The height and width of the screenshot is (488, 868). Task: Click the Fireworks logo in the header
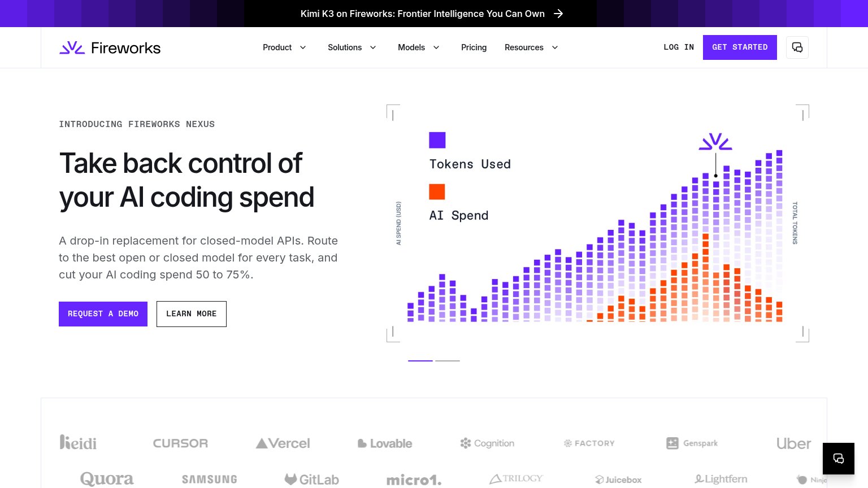tap(110, 48)
